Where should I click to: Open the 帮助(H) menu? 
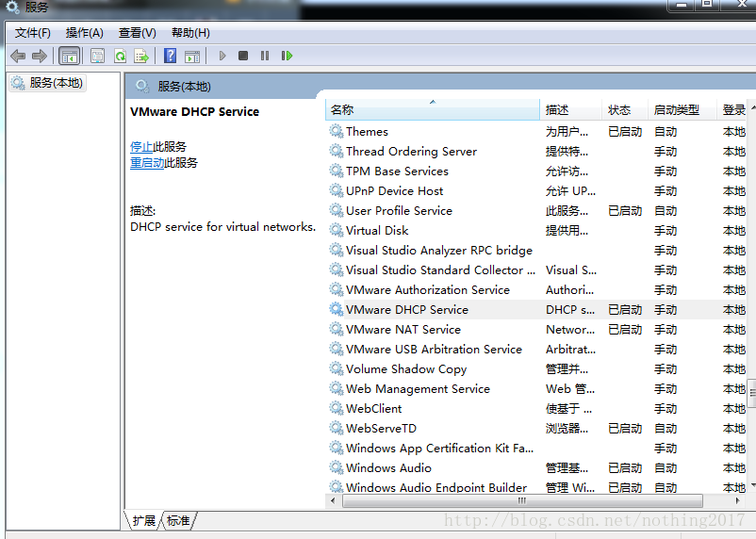[x=190, y=33]
